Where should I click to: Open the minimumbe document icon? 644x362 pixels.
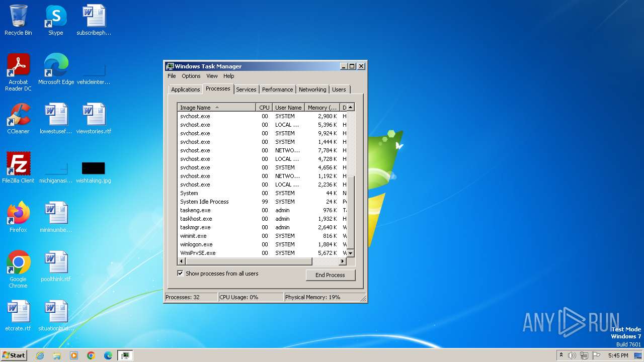click(x=56, y=217)
